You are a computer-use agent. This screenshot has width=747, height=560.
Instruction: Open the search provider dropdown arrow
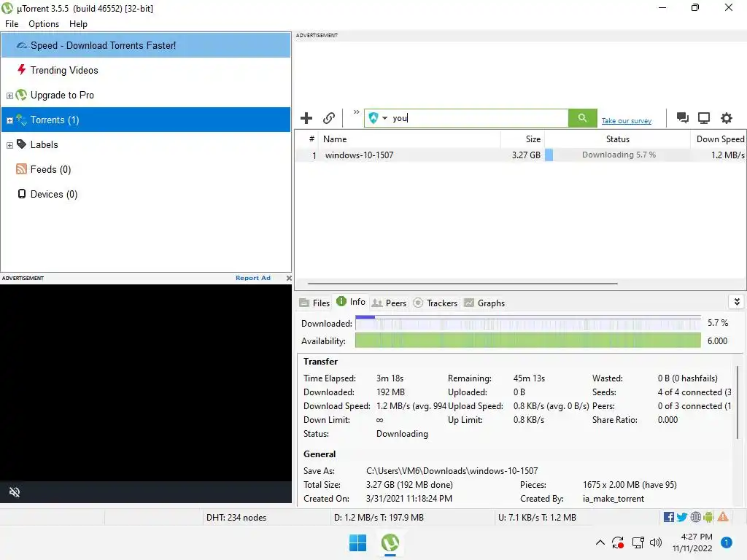pos(384,118)
